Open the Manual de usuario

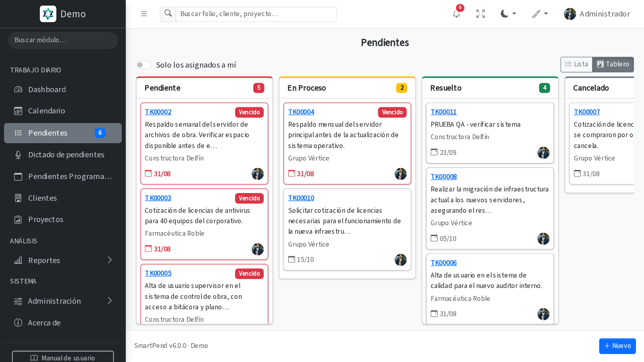coord(63,357)
